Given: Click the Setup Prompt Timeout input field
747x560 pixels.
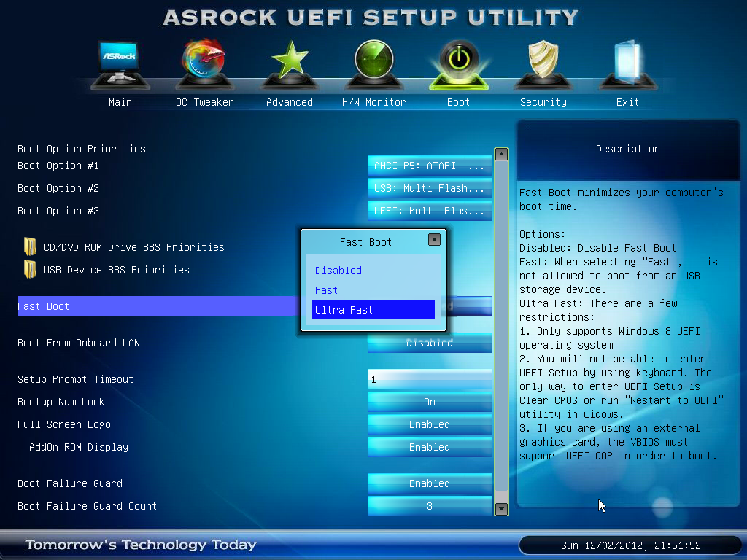Looking at the screenshot, I should click(429, 379).
